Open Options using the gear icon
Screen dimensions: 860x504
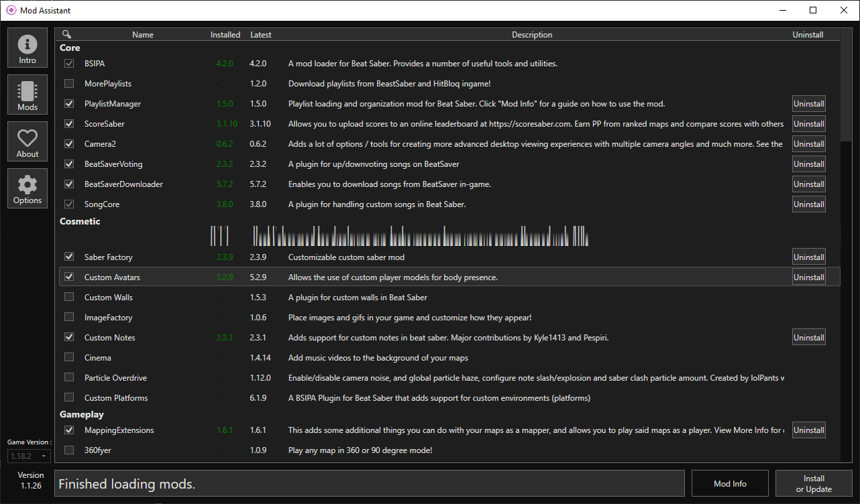tap(27, 188)
